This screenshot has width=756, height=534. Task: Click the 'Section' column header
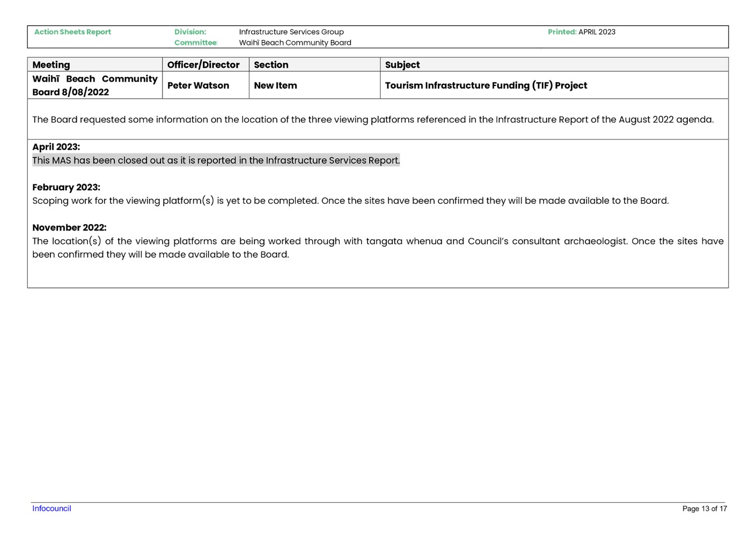tap(315, 65)
